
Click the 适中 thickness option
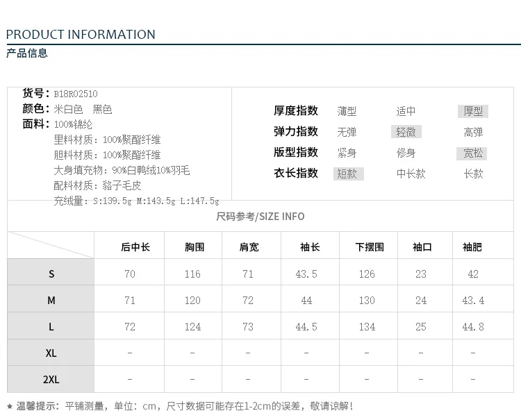click(x=406, y=111)
